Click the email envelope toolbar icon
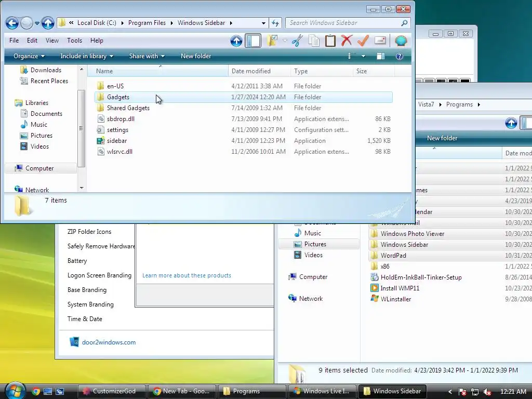Image resolution: width=532 pixels, height=399 pixels. 380,41
